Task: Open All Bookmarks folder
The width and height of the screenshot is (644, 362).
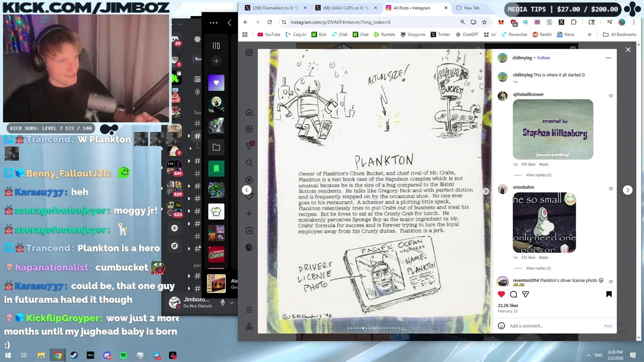Action: pyautogui.click(x=620, y=35)
